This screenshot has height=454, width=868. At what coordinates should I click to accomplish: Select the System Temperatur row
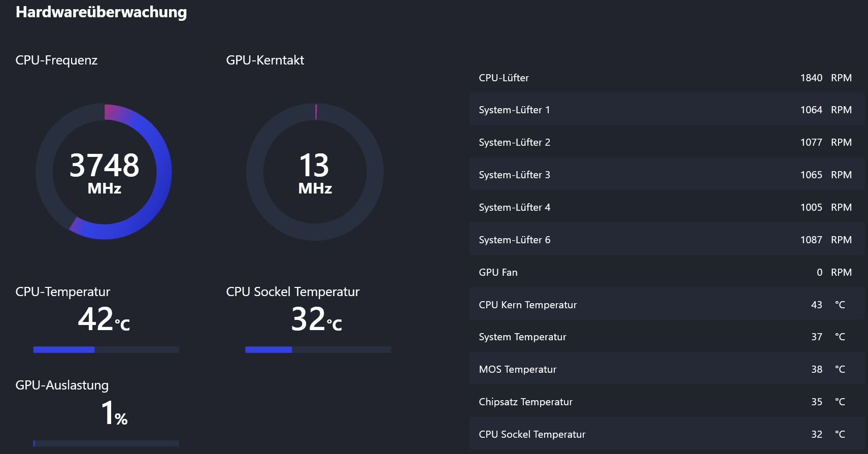click(667, 336)
